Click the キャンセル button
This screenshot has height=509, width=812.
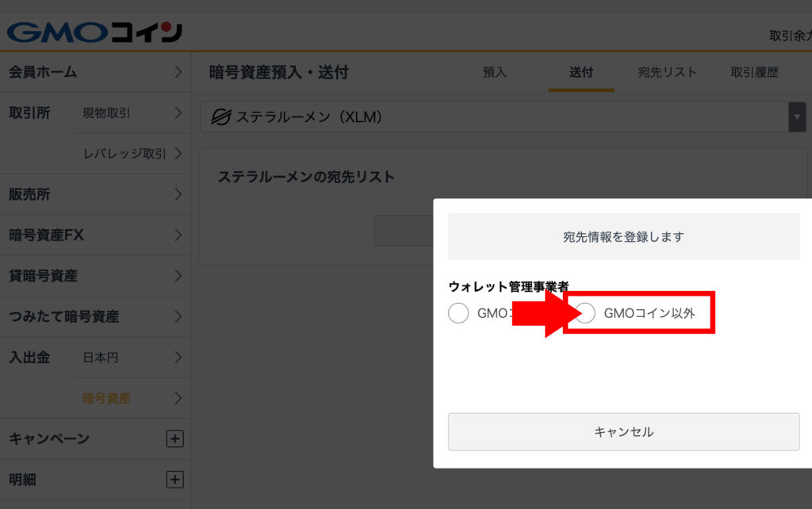[623, 432]
